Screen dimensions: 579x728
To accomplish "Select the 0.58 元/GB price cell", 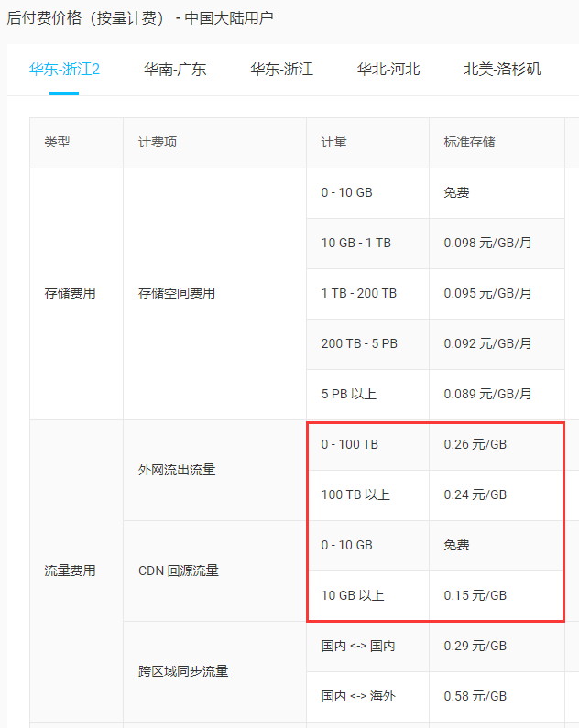I will point(475,697).
